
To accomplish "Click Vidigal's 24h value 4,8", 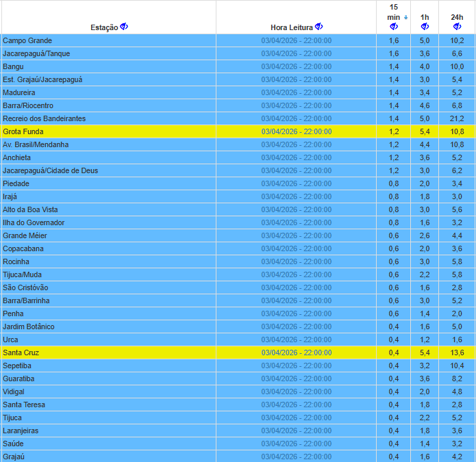I will 457,392.
